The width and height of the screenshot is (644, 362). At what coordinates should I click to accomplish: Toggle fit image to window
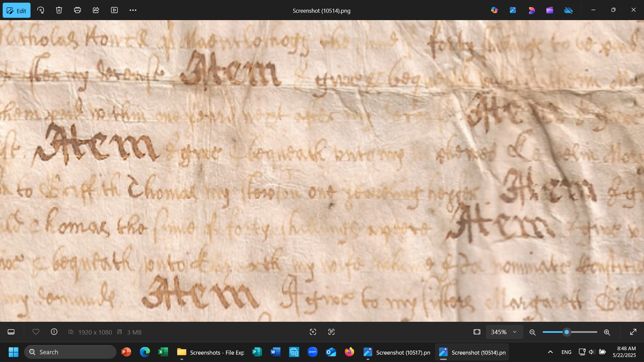tap(476, 332)
